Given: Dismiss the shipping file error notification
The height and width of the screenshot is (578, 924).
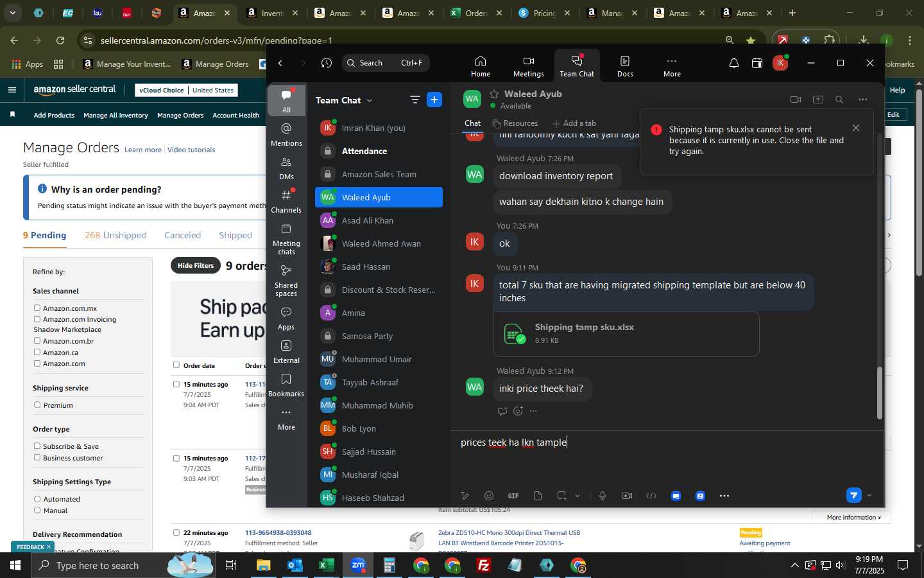Looking at the screenshot, I should pos(856,128).
